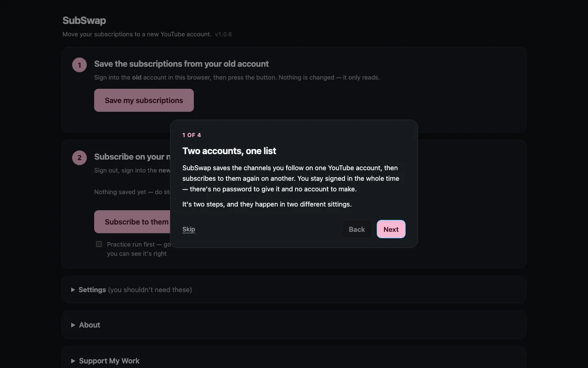
Task: Click 'Save the subscriptions from your old account' heading
Action: pyautogui.click(x=181, y=64)
